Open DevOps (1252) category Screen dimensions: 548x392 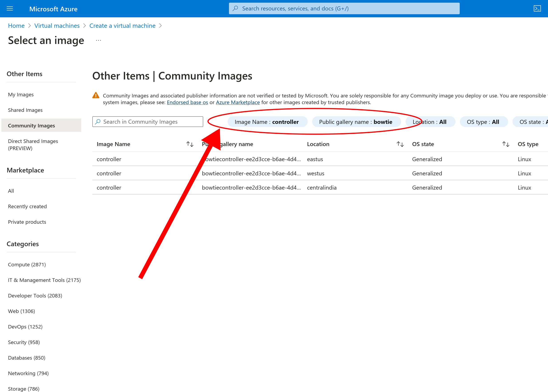(25, 327)
